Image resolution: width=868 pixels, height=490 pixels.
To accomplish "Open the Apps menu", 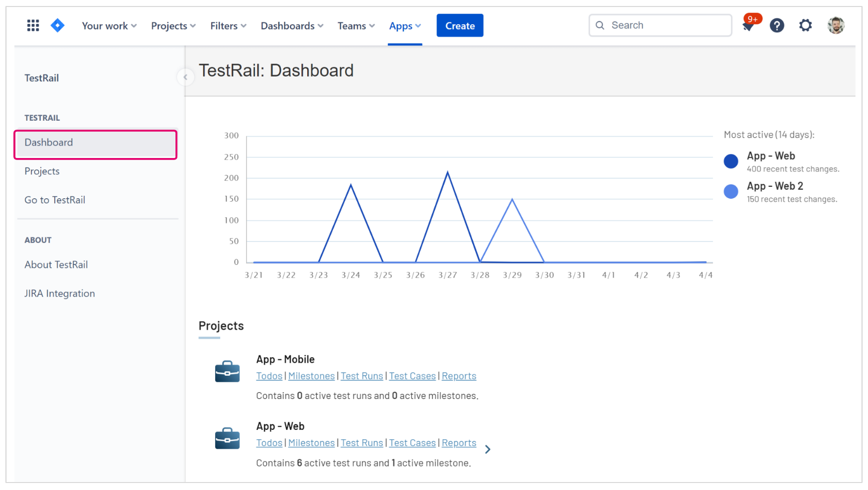I will 405,26.
